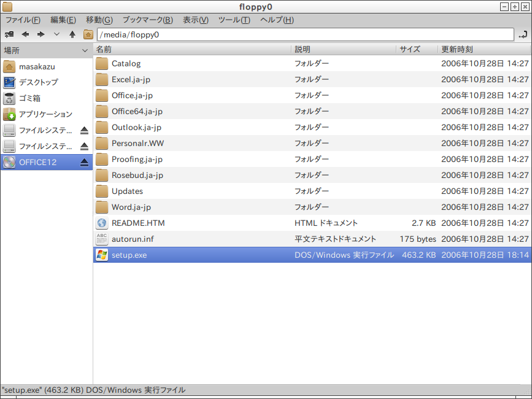Select the Updates folder icon
The width and height of the screenshot is (532, 399).
pyautogui.click(x=102, y=191)
